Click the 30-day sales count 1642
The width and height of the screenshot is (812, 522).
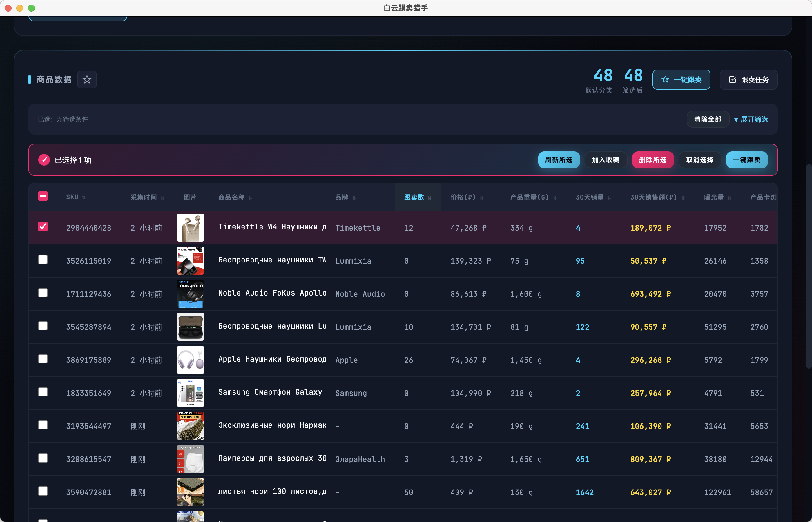click(x=585, y=492)
